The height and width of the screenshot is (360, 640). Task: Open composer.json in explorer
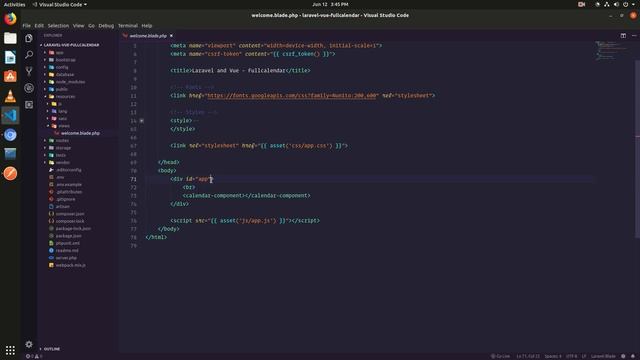(x=70, y=214)
